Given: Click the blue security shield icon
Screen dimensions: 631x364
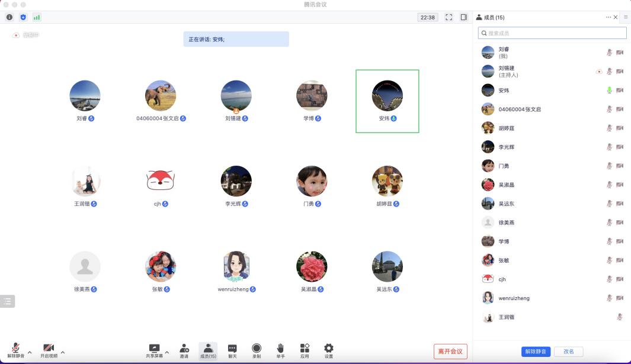Looking at the screenshot, I should click(23, 17).
